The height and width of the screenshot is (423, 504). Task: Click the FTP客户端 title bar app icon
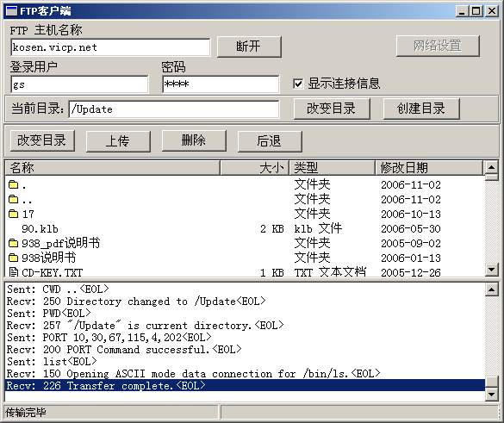[x=11, y=11]
